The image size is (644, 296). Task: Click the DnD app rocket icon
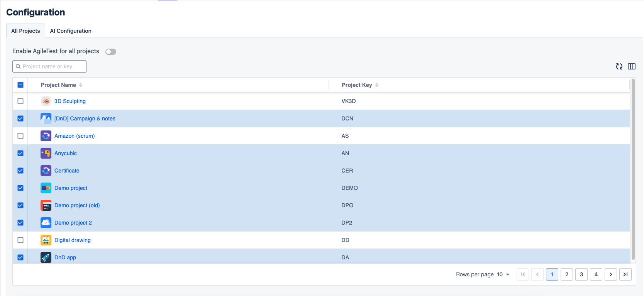tap(46, 257)
